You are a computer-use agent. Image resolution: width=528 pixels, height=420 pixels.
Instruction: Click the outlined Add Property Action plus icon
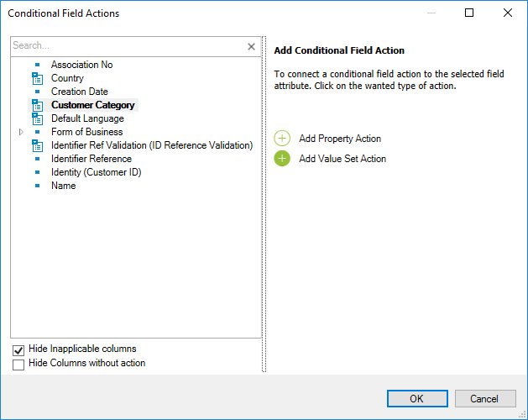point(282,139)
